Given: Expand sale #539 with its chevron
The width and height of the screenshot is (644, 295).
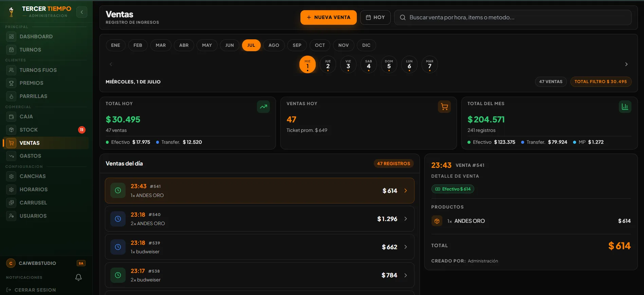Looking at the screenshot, I should pos(405,247).
